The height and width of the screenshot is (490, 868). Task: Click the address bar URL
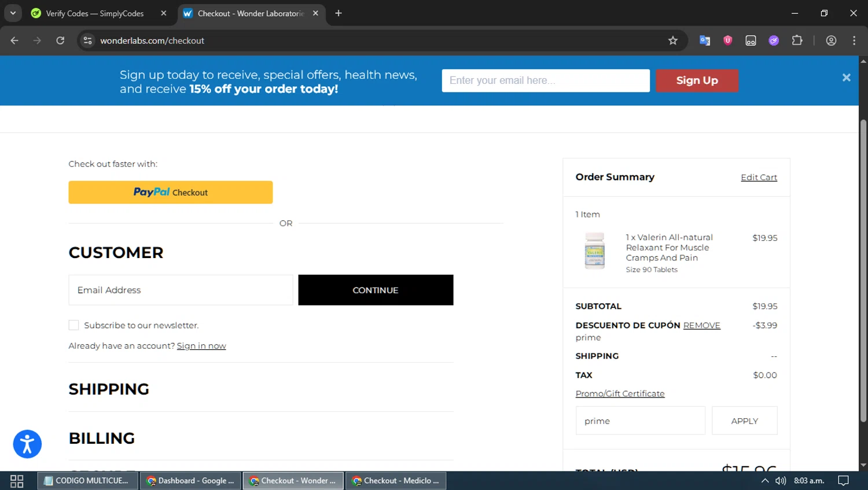(x=152, y=40)
